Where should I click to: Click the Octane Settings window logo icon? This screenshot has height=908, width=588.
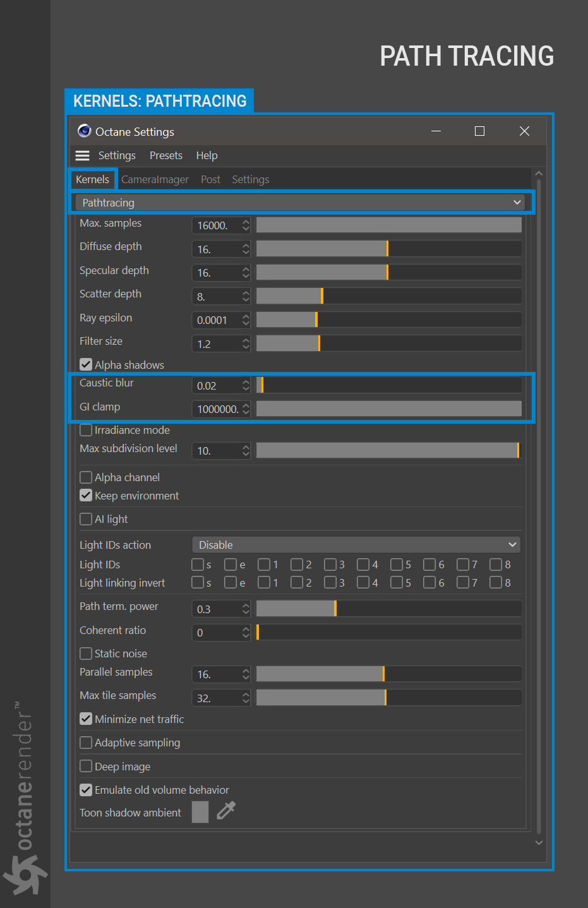[84, 131]
